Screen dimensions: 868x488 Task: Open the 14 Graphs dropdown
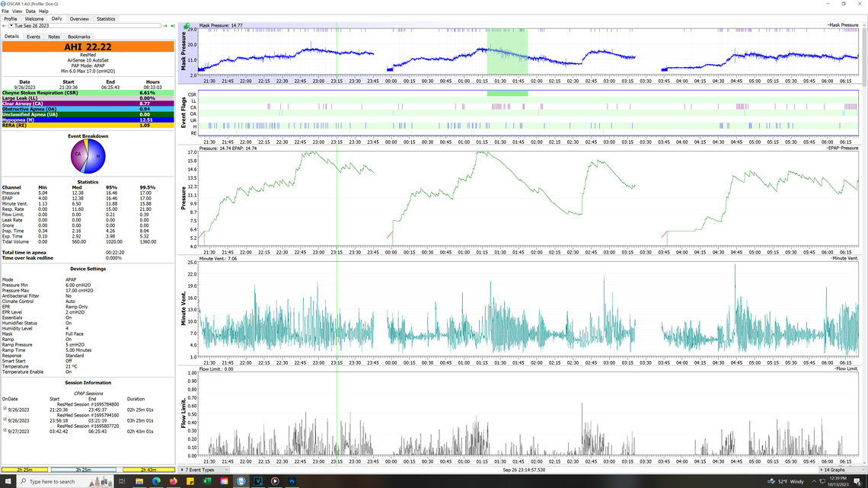point(841,470)
